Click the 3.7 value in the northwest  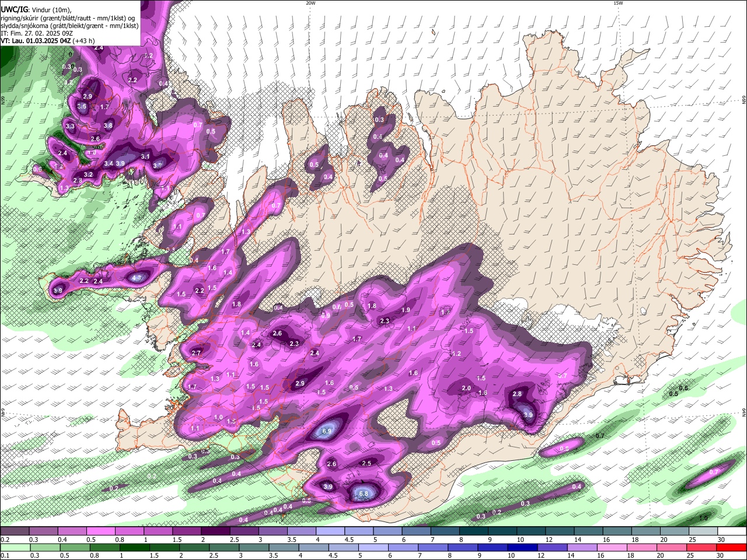158,165
